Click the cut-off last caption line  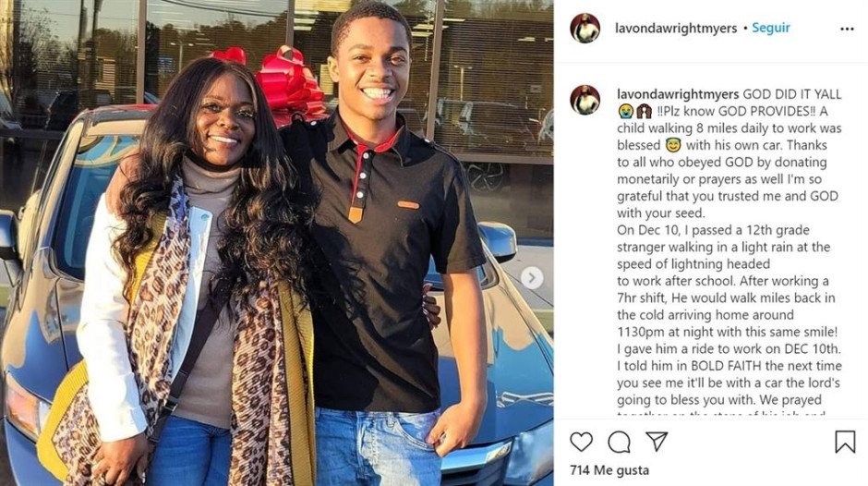point(721,414)
